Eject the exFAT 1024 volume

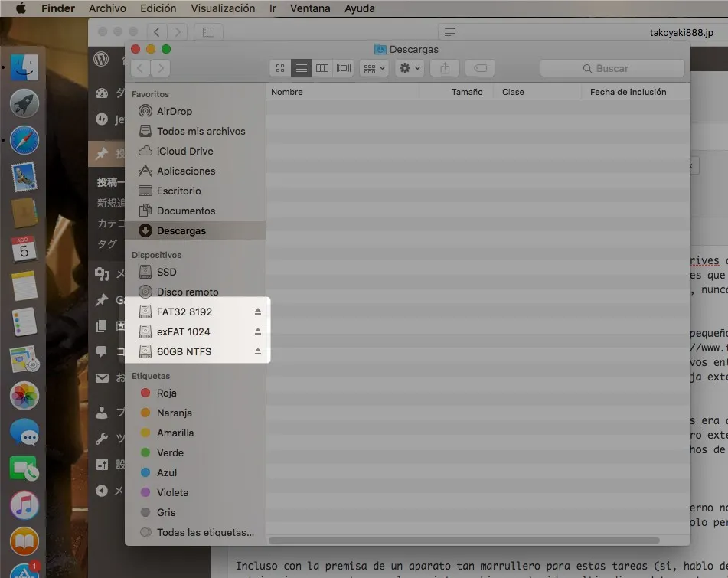[258, 331]
